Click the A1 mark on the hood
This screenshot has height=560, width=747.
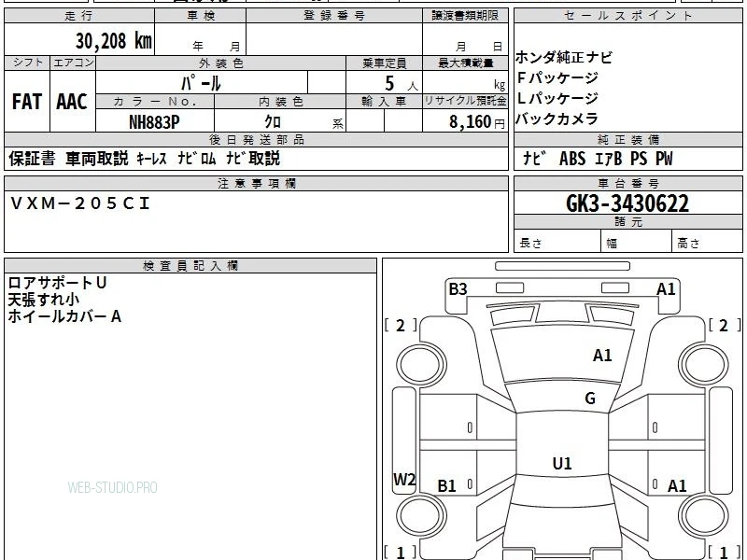[602, 356]
